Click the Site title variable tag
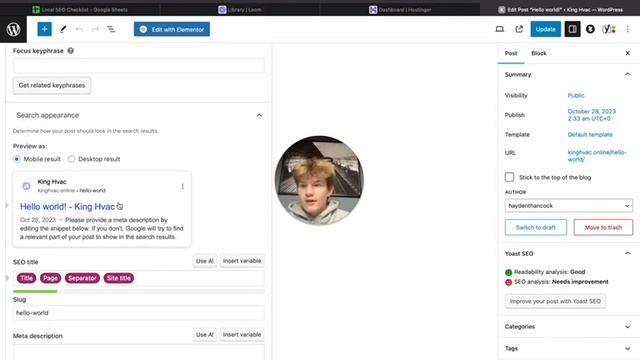Screen dimensions: 640x360 [119, 278]
